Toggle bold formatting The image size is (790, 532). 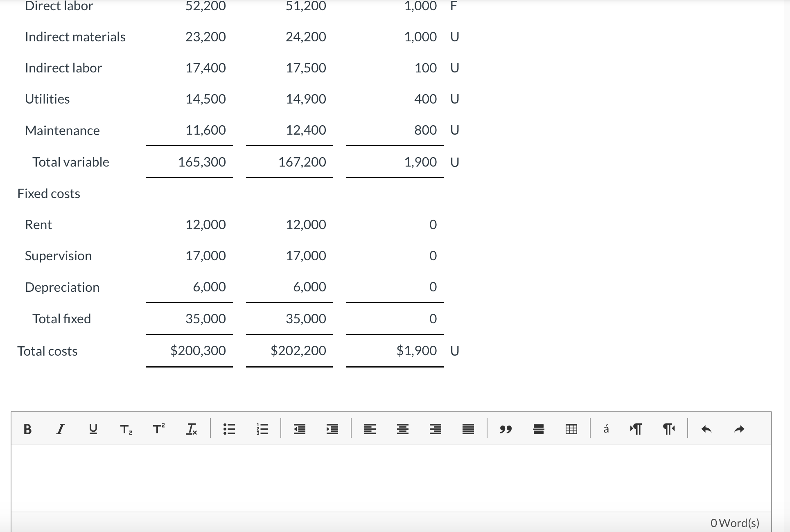[27, 429]
